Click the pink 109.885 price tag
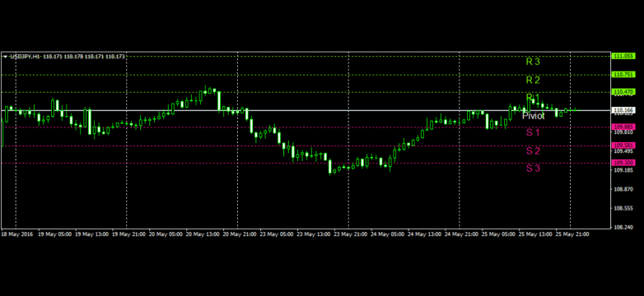Image resolution: width=644 pixels, height=296 pixels. pos(623,127)
